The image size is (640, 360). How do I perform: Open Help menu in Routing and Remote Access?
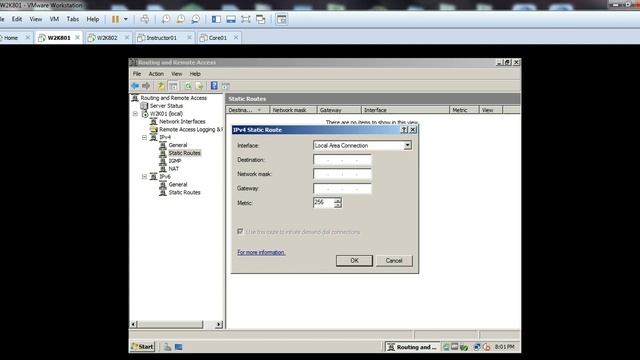click(195, 74)
